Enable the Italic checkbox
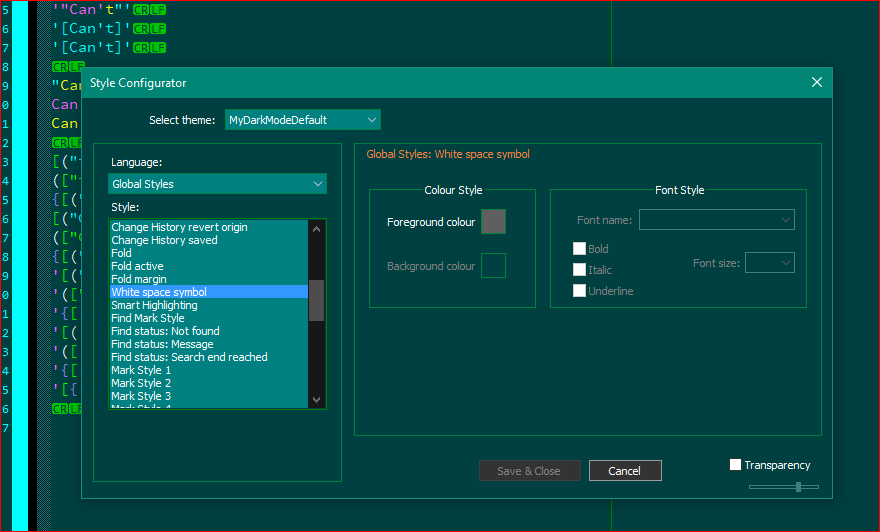The height and width of the screenshot is (532, 880). 579,270
